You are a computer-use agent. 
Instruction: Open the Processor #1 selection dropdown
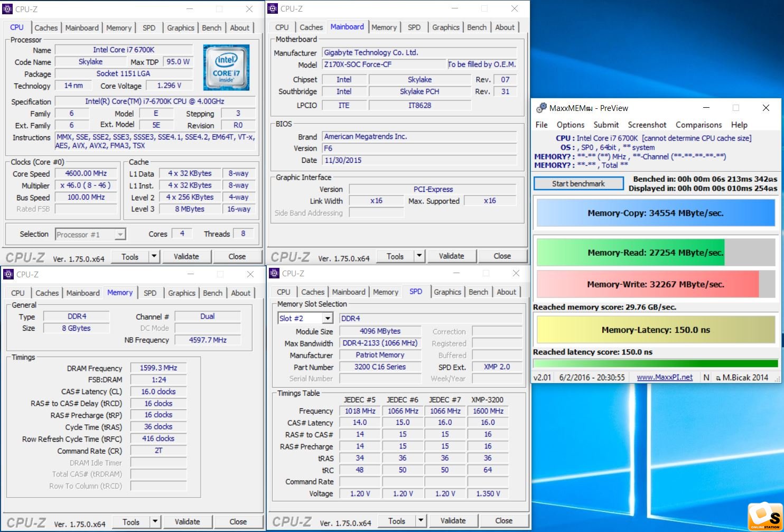pos(120,235)
